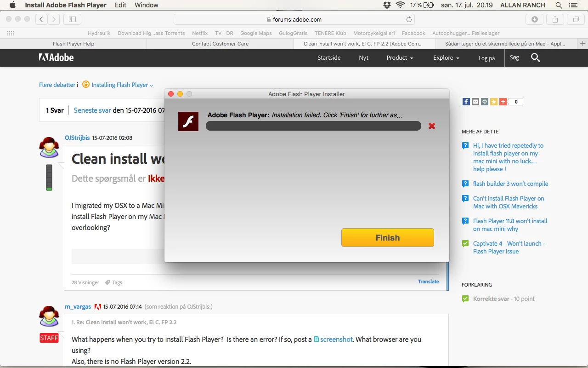Show the Safari sidebar
The image size is (588, 368).
coord(72,19)
